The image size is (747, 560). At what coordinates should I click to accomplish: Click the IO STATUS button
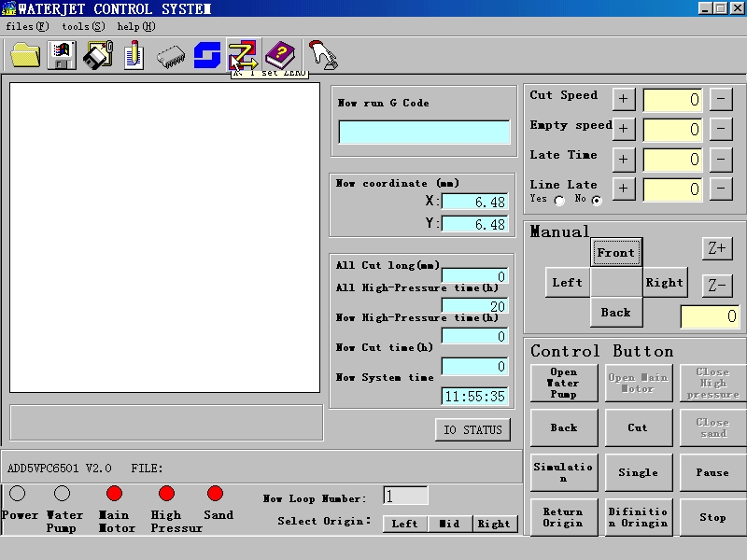472,429
